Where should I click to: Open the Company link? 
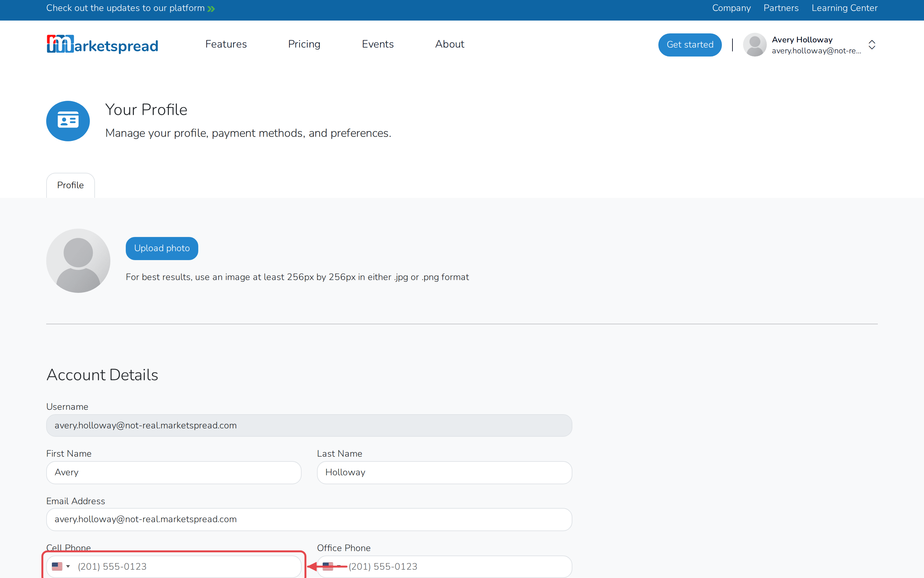[731, 8]
